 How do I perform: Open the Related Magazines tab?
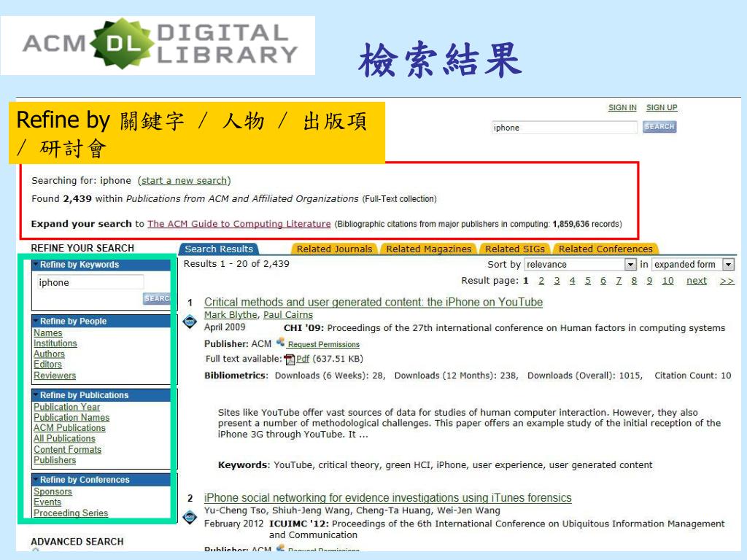coord(428,249)
